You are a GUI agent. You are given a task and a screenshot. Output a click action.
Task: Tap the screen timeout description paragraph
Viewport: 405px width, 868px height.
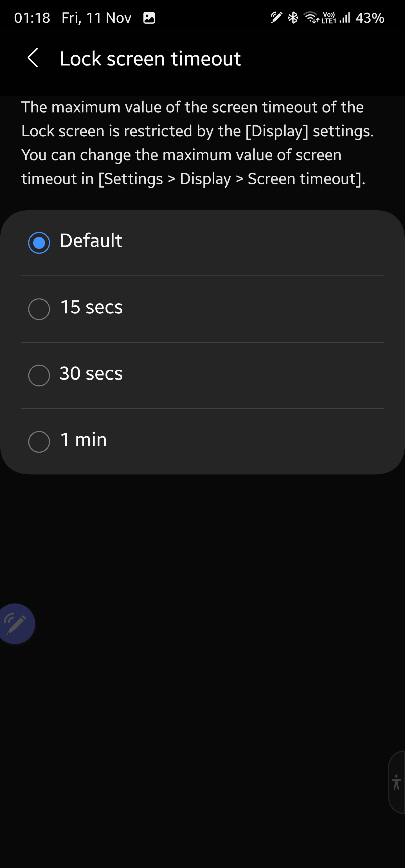(197, 143)
